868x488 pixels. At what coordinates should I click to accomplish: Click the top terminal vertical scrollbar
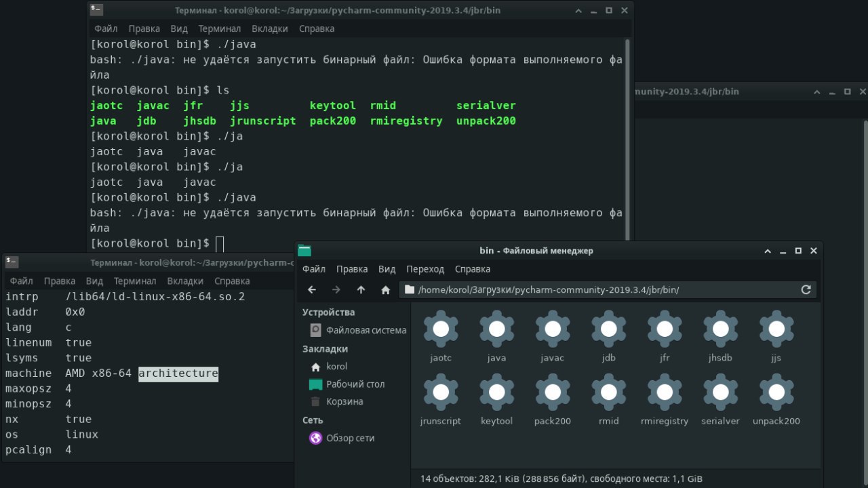[627, 139]
